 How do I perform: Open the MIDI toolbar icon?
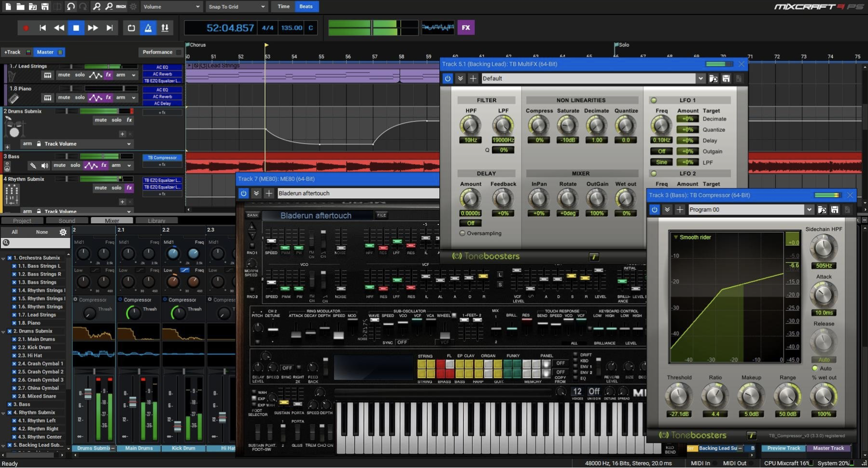point(121,7)
